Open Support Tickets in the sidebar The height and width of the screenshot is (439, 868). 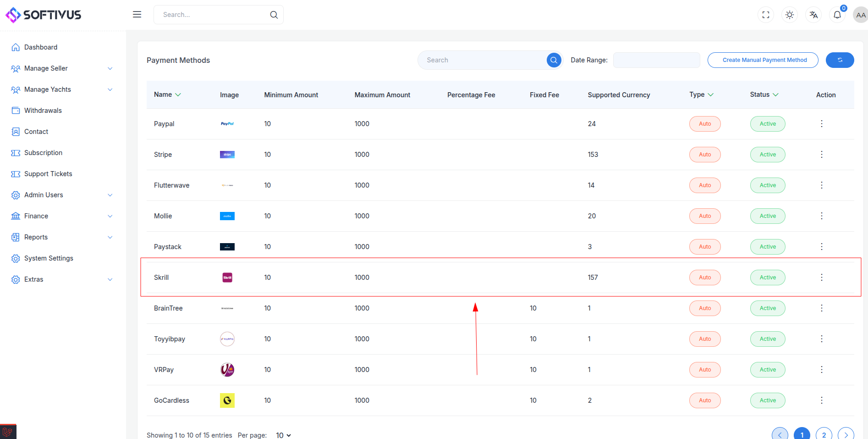[x=48, y=174]
